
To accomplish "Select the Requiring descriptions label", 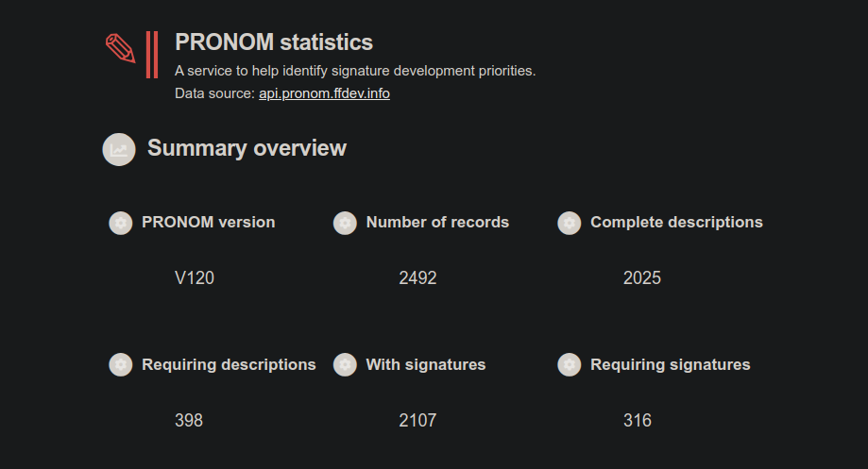I will (229, 365).
